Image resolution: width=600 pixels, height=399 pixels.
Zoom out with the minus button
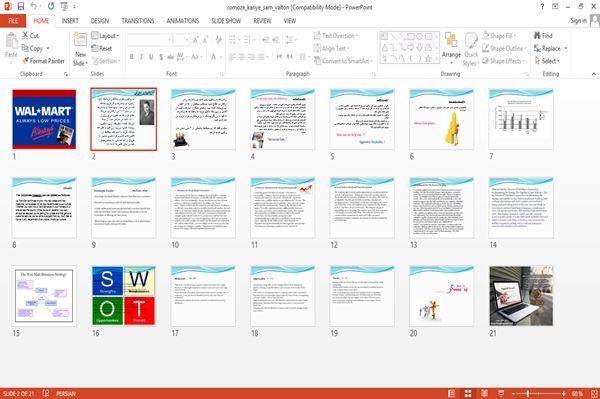(x=514, y=393)
